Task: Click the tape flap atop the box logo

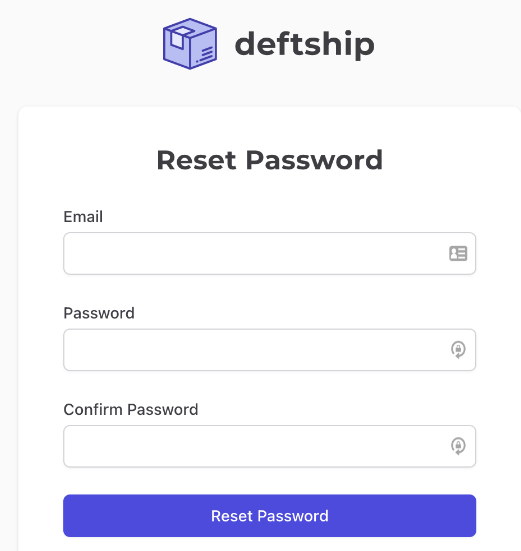Action: [180, 36]
